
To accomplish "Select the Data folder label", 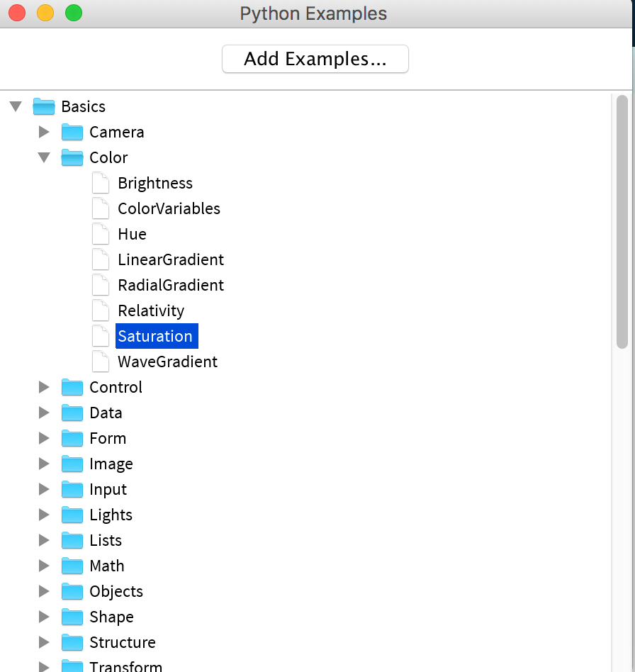I will 106,413.
